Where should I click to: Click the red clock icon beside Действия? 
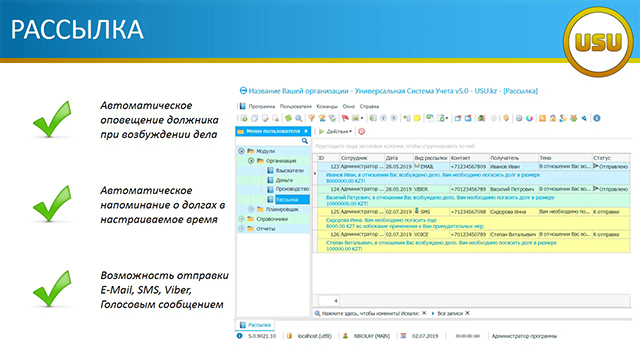point(362,131)
